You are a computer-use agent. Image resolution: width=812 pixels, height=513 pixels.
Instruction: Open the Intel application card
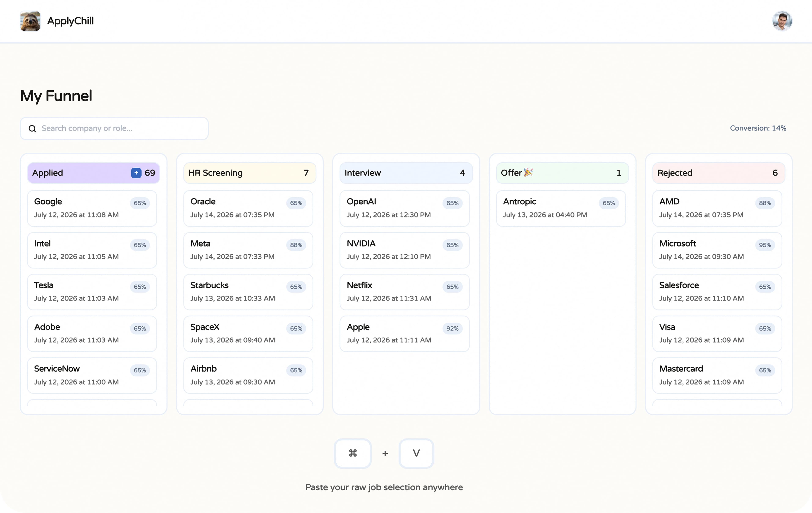pos(92,250)
